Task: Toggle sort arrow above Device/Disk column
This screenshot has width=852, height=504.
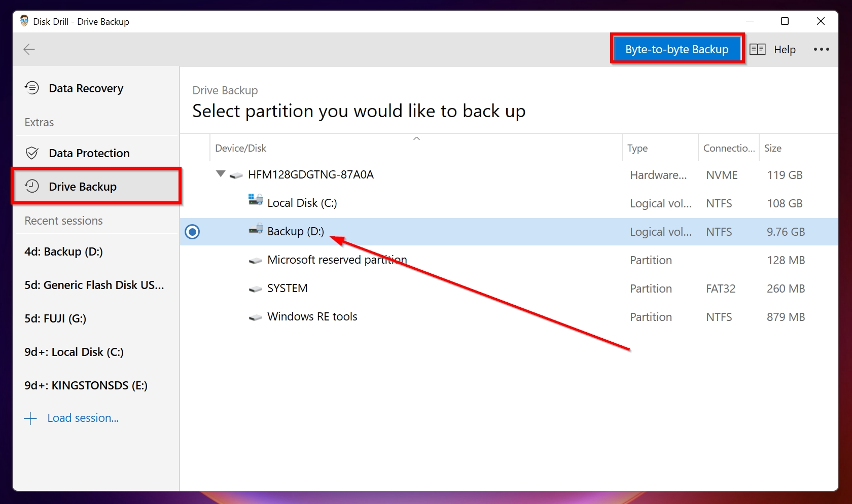Action: 416,138
